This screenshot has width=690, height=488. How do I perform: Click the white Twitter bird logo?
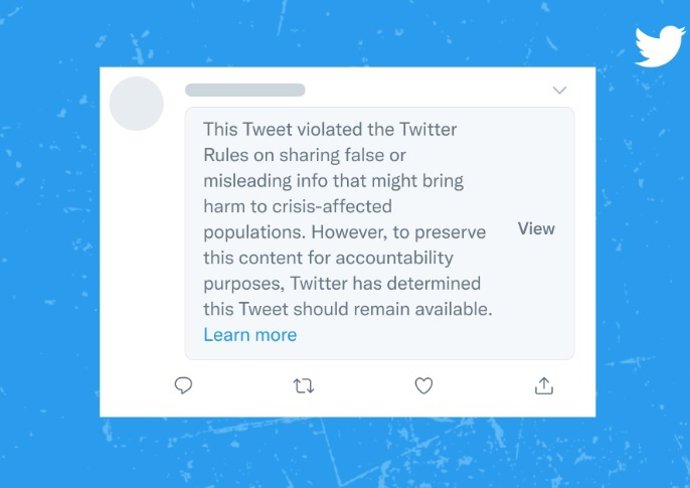(659, 47)
